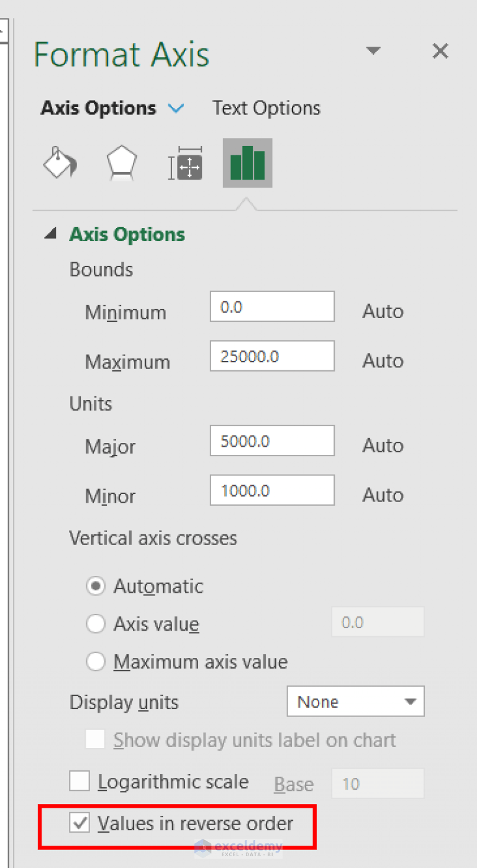
Task: Click the Auto button beside Minor units
Action: pos(383,495)
